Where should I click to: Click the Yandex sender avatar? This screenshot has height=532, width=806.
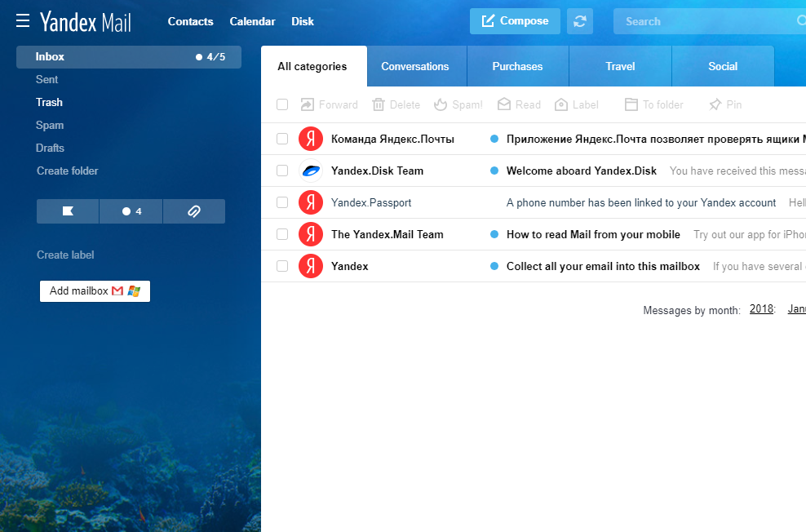click(x=311, y=266)
